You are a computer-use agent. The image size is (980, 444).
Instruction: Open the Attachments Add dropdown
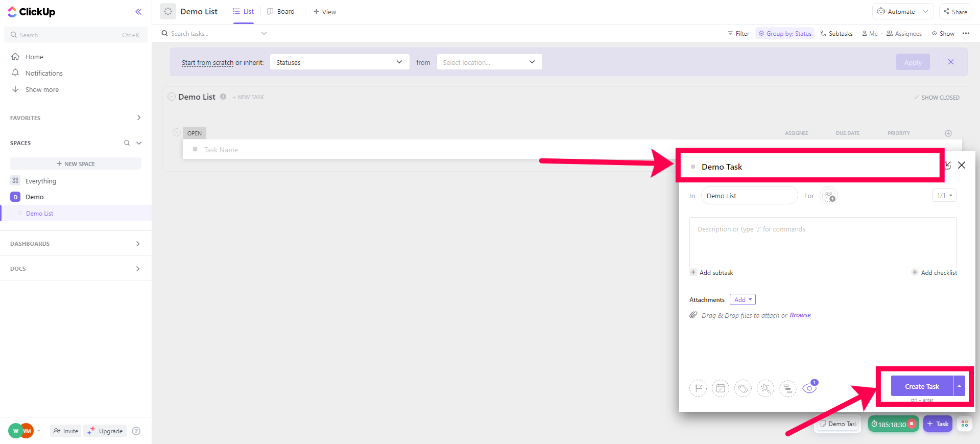pyautogui.click(x=743, y=299)
